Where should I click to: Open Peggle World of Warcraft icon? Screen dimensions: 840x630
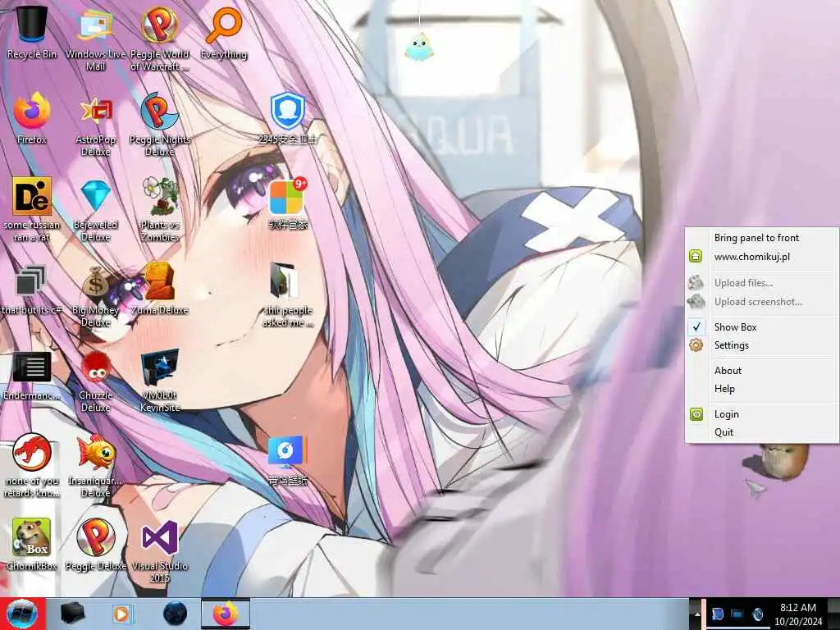(160, 38)
